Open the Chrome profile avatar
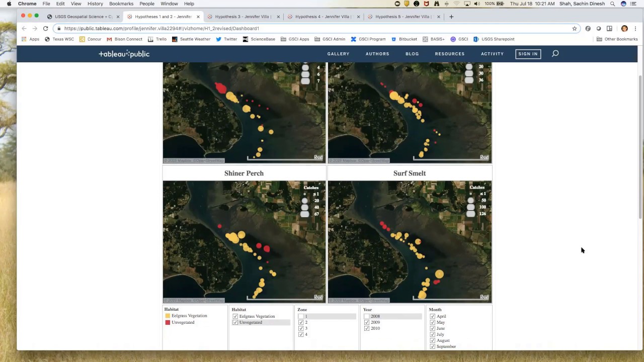The image size is (644, 362). [x=624, y=29]
